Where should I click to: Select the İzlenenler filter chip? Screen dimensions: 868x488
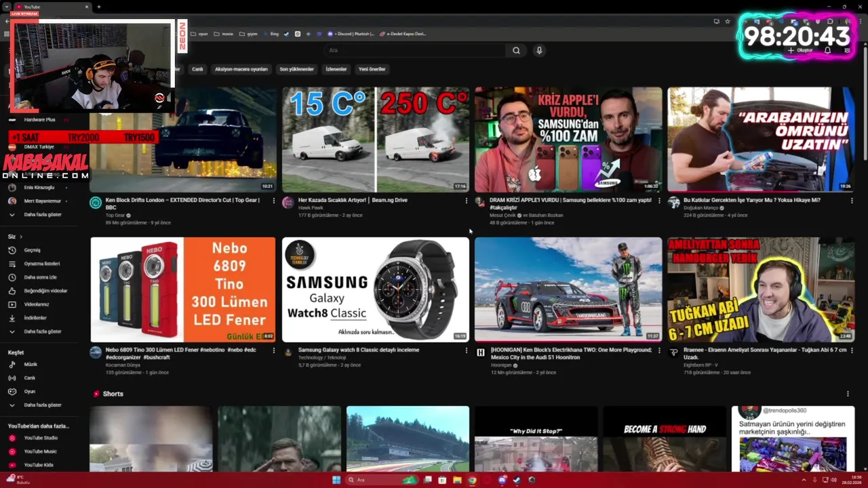coord(336,69)
